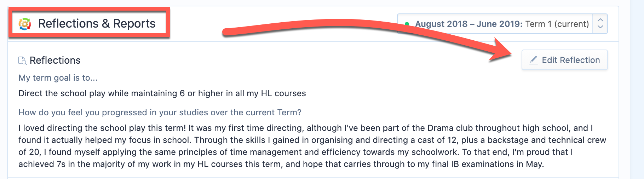
Task: Click the Direct the school play goal text
Action: (162, 93)
